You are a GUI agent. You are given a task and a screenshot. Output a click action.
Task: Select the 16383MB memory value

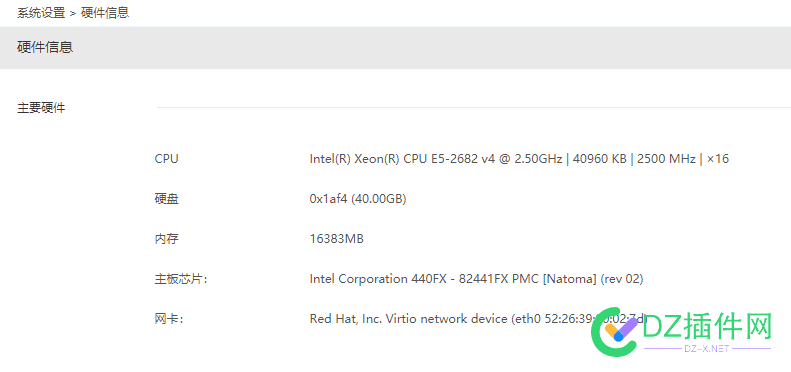point(336,239)
